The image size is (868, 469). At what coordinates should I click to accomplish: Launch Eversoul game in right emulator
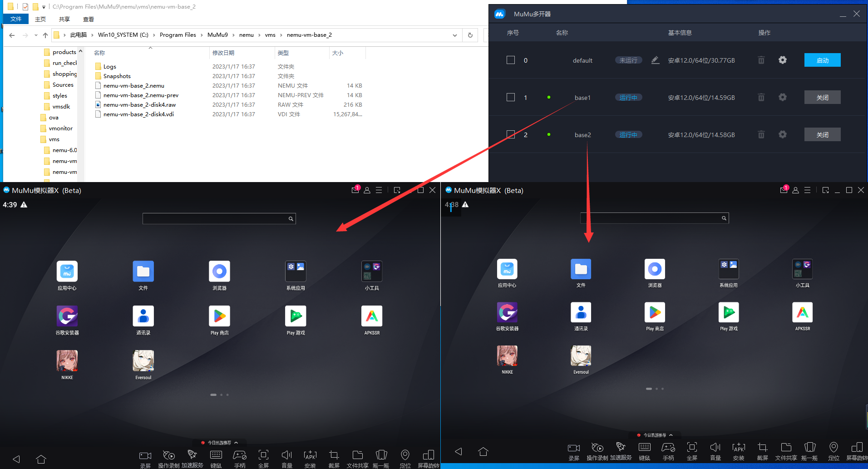coord(581,356)
